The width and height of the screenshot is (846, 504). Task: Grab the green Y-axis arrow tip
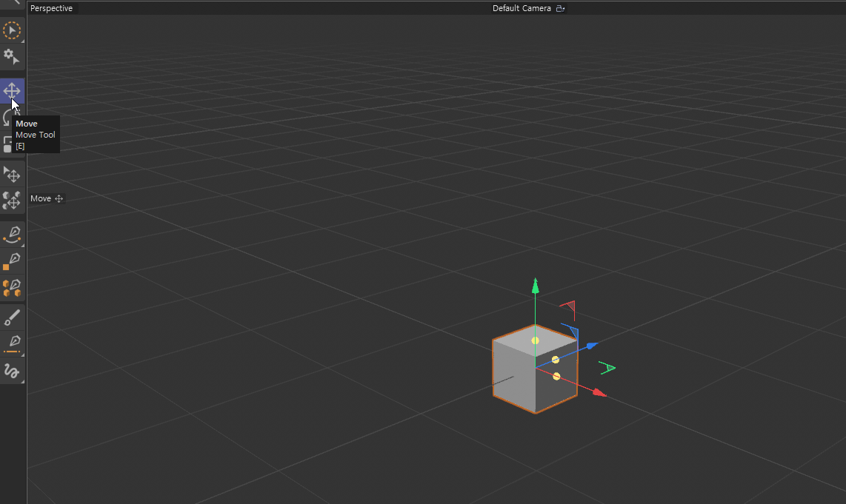point(535,286)
